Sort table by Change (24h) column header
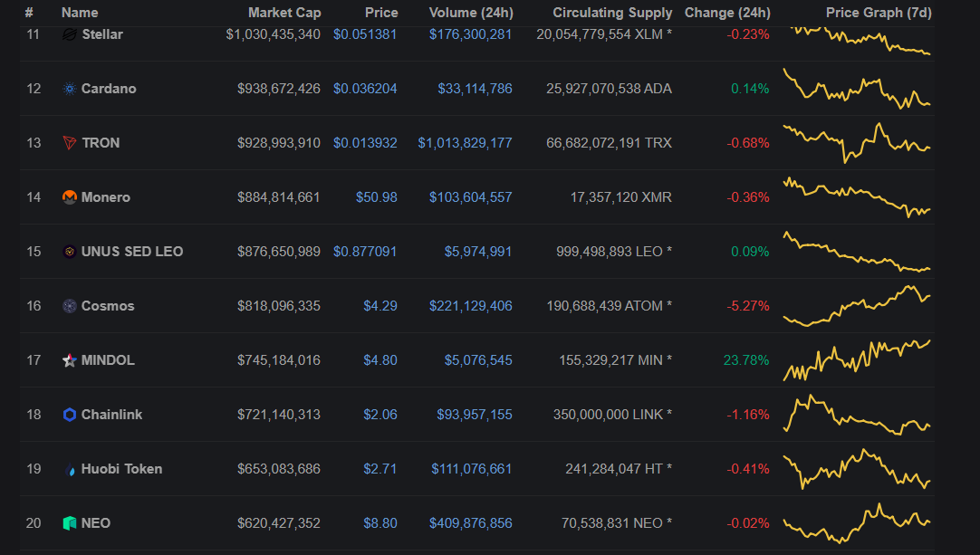 [727, 13]
